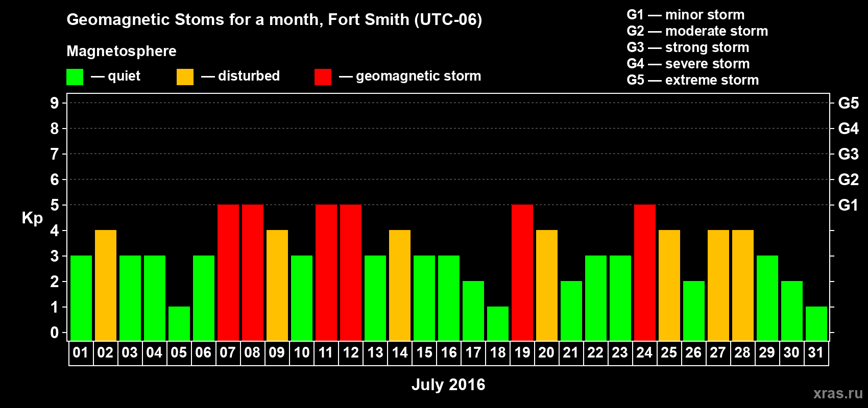Click the '— disturbed' legend label
868x408 pixels.
tap(240, 76)
